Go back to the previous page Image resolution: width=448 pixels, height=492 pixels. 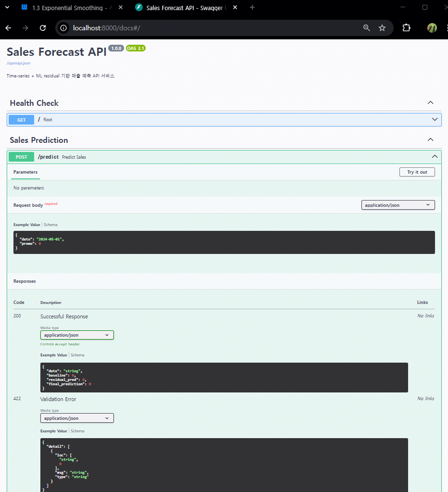9,28
